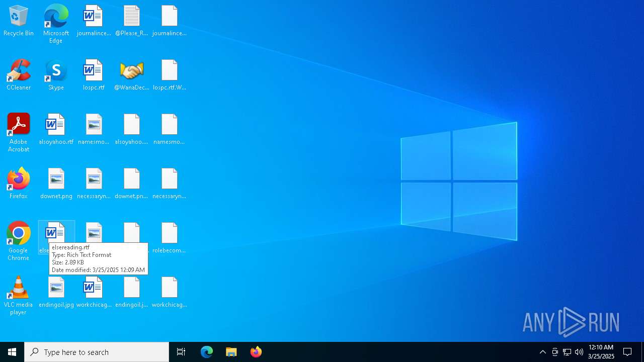Open the CCleaner desktop shortcut
The image size is (644, 362).
click(19, 75)
